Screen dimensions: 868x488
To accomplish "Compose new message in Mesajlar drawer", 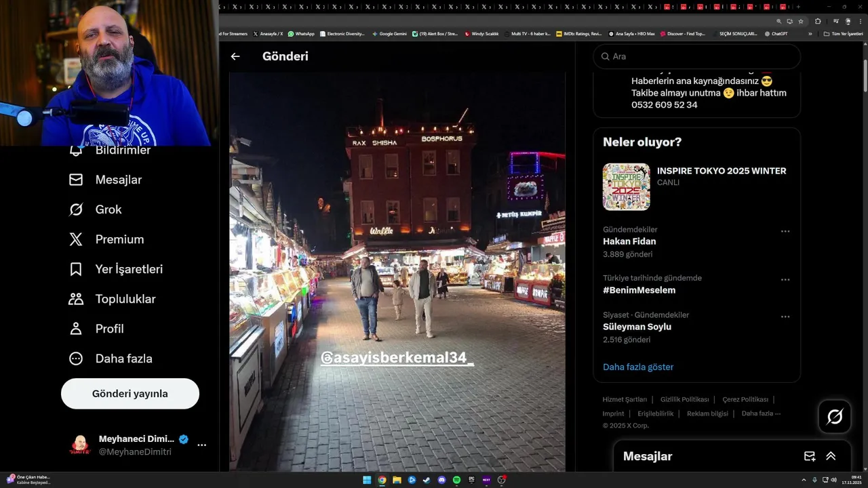I will click(x=809, y=456).
